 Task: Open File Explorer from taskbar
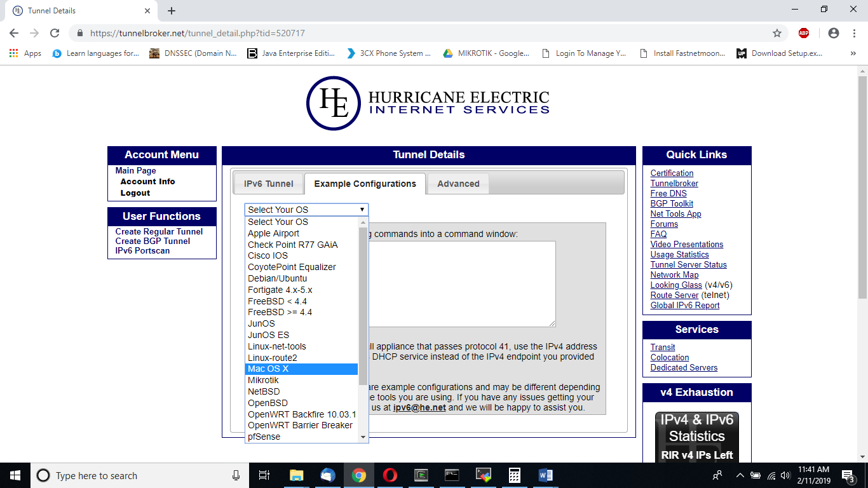[x=297, y=475]
